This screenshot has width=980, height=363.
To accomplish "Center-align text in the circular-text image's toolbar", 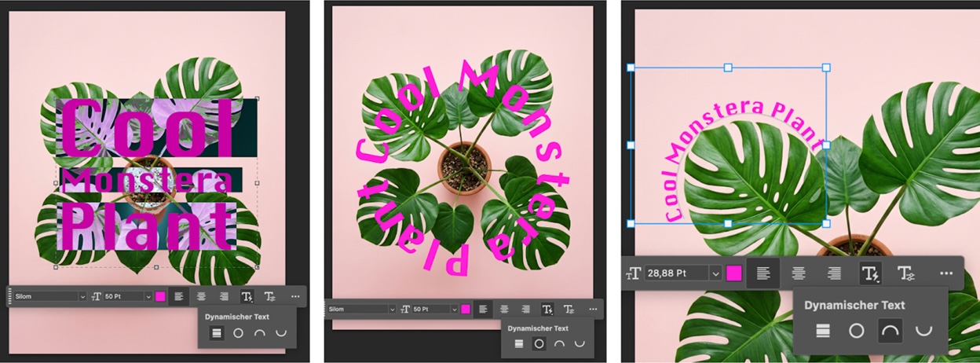I will click(x=504, y=309).
